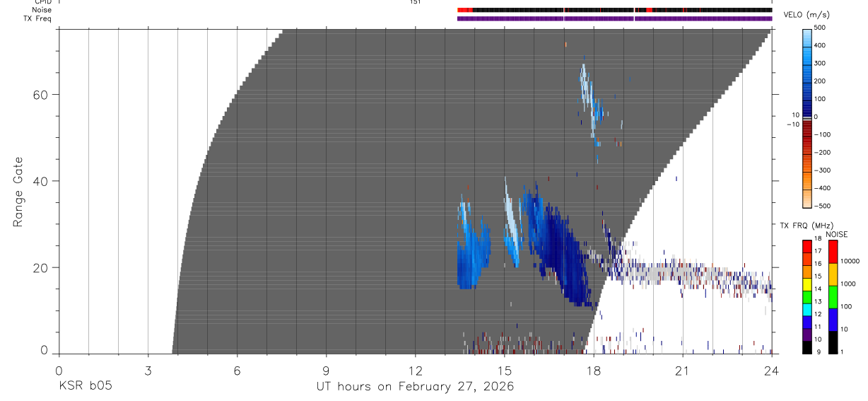Click the yellow NOISE legend swatch
Viewport: 868px width, 401px height.
click(833, 274)
